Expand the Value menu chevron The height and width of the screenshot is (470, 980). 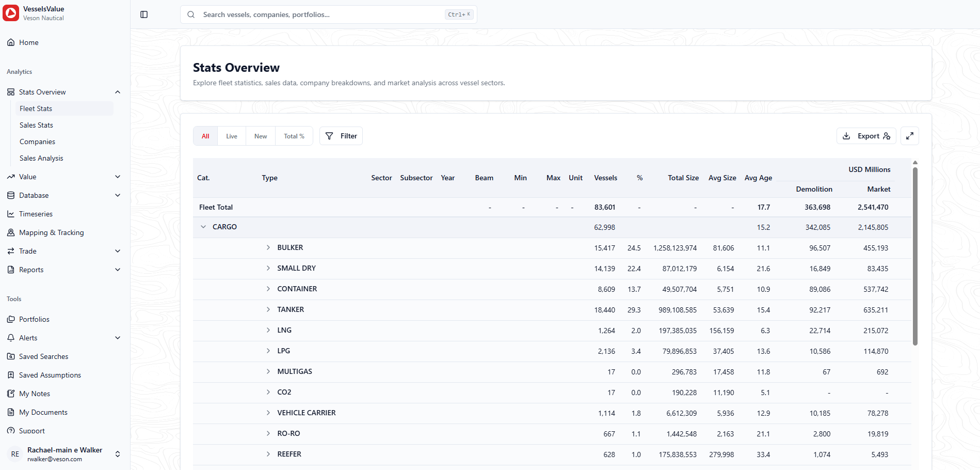coord(118,177)
